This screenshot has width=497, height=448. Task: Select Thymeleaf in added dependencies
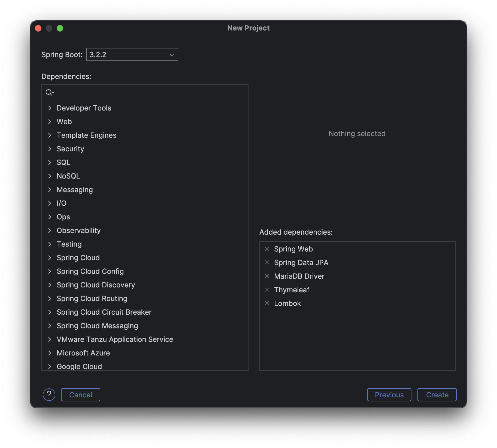(292, 290)
